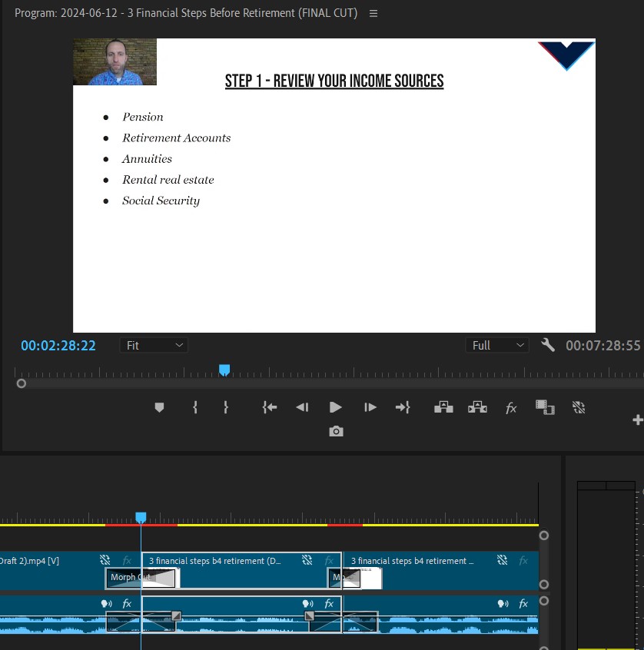Click the total duration 00:07:28:55
This screenshot has height=650, width=644.
603,346
